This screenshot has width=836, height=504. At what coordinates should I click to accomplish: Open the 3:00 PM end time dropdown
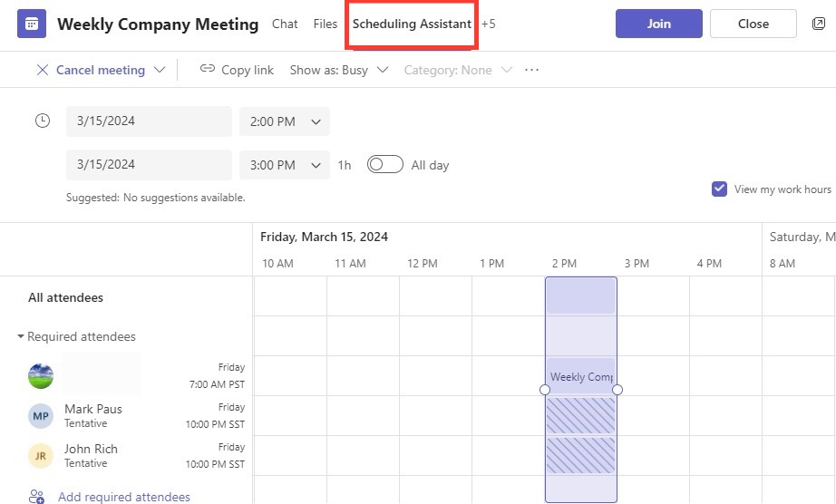(x=284, y=165)
